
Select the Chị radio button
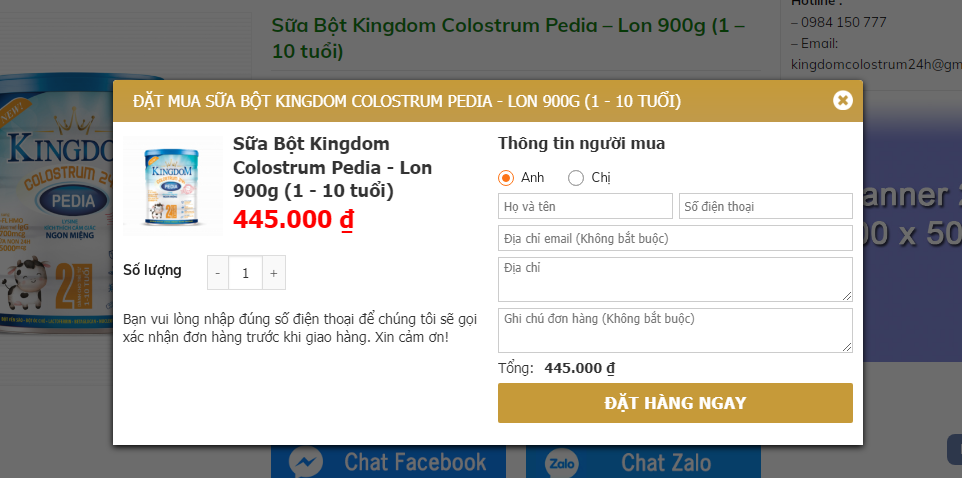[x=576, y=178]
